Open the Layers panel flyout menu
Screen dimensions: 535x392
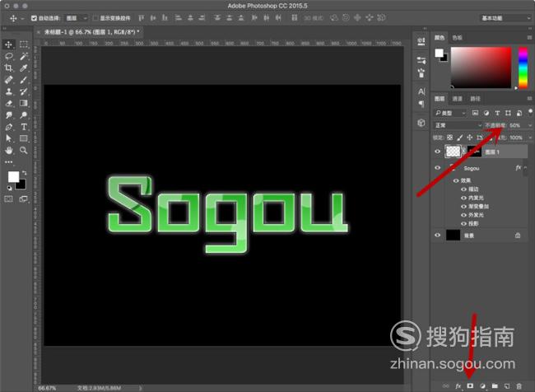pyautogui.click(x=529, y=99)
